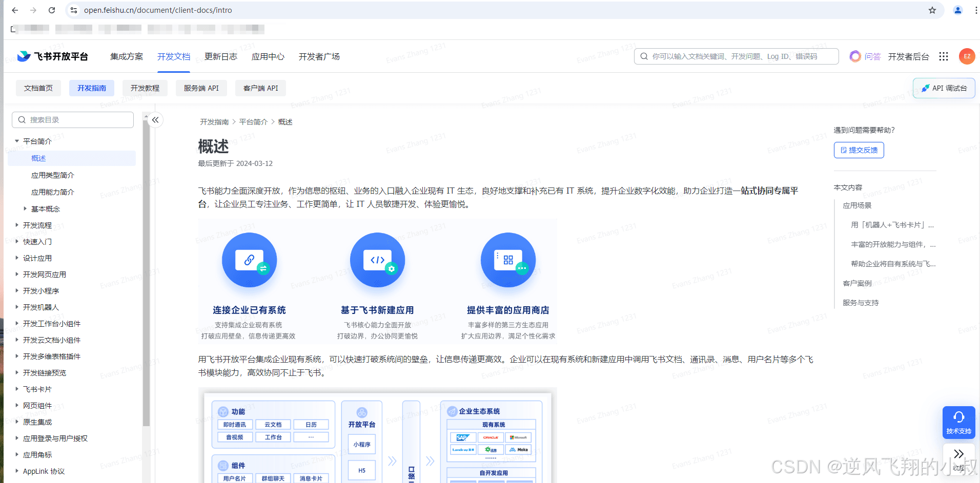980x483 pixels.
Task: Switch to the 服务端 API tab
Action: [x=201, y=88]
